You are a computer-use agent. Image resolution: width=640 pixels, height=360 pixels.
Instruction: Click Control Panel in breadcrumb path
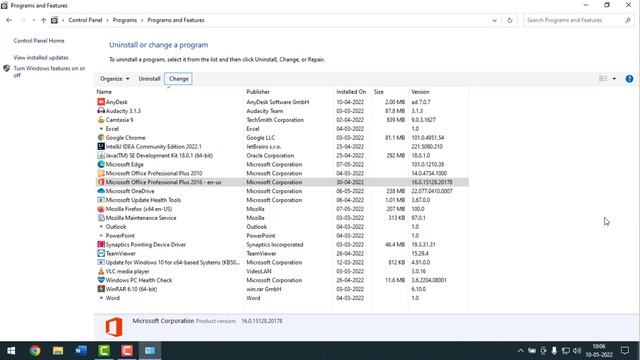tap(85, 20)
